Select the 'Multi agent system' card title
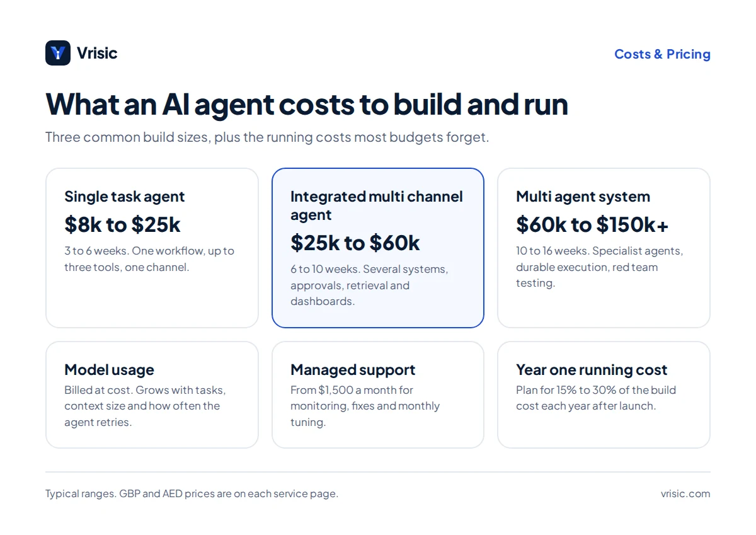 click(x=583, y=197)
